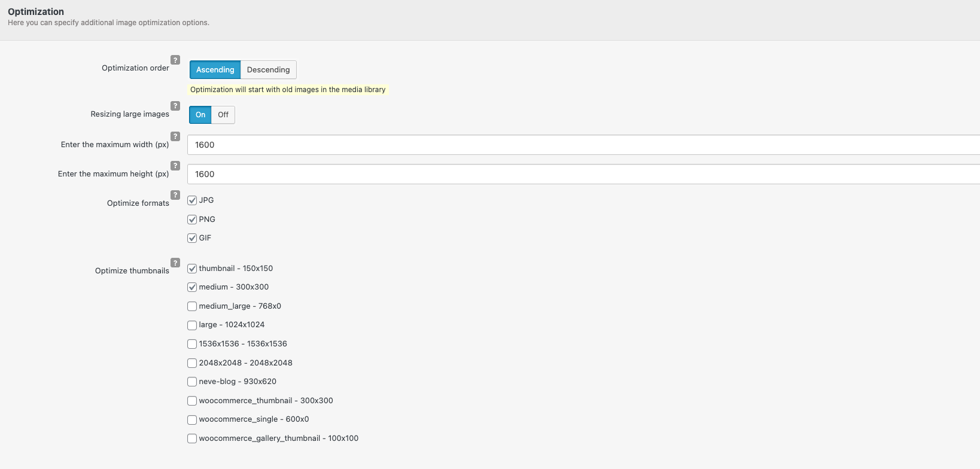980x469 pixels.
Task: Click the Optimization section heading
Action: [36, 11]
